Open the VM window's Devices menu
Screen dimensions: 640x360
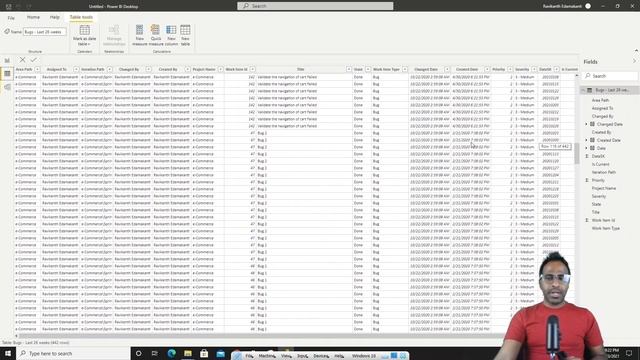pos(321,356)
